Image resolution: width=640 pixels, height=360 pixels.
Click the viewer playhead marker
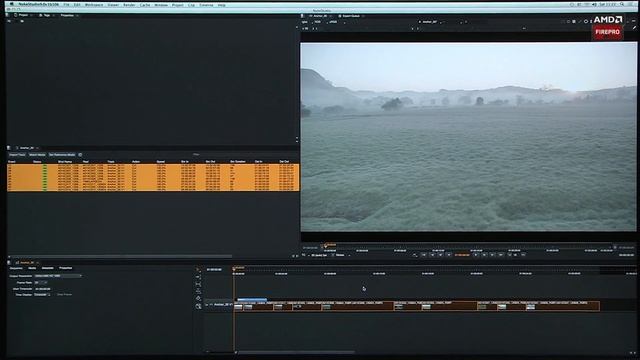click(x=325, y=245)
